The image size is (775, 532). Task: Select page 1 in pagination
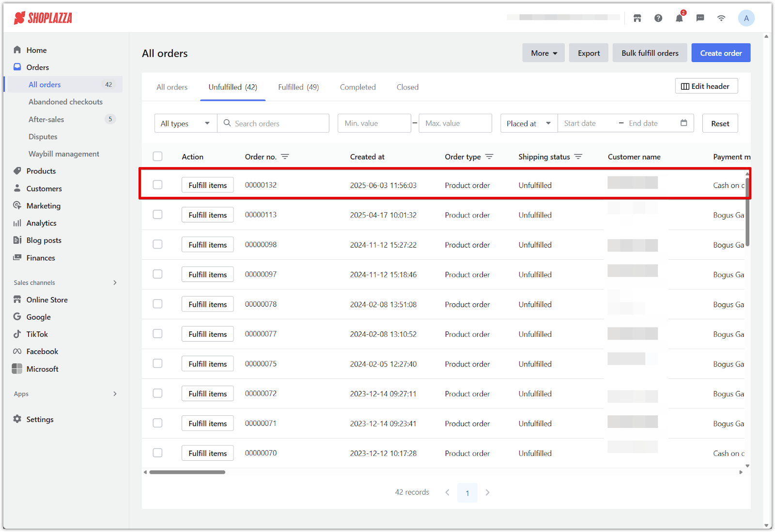[x=467, y=493]
